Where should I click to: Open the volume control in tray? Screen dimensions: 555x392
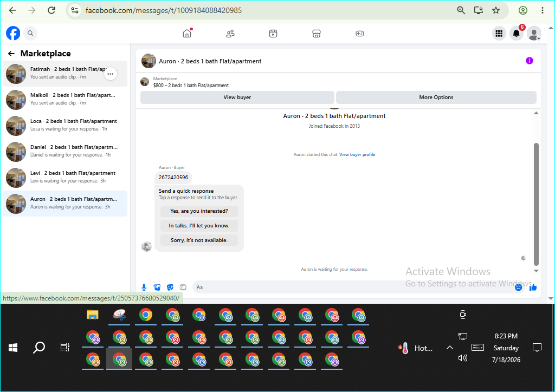pyautogui.click(x=463, y=358)
